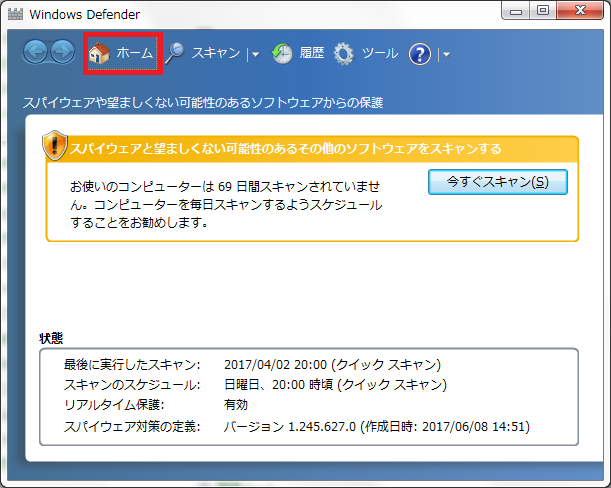
Task: Click the real-time protection value 有効
Action: click(x=236, y=405)
